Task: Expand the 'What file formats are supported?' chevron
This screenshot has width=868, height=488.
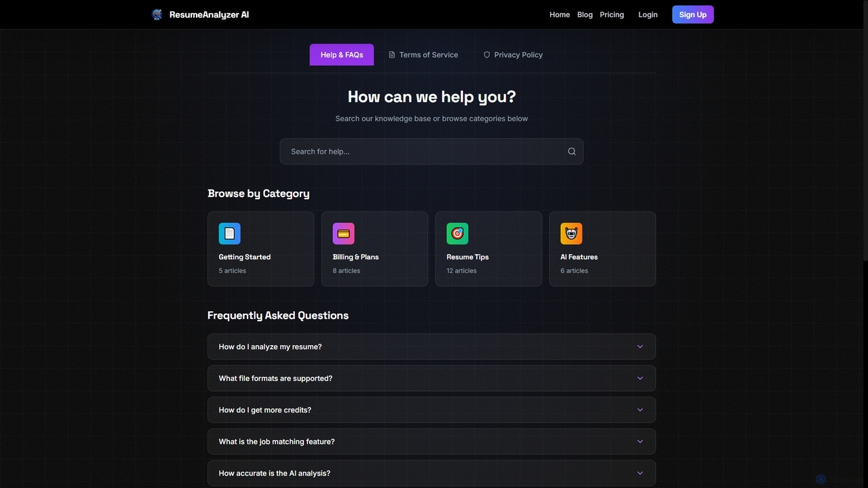Action: pos(639,378)
